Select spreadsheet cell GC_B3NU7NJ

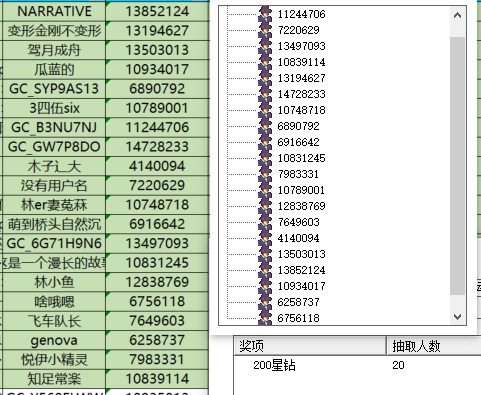tap(54, 127)
